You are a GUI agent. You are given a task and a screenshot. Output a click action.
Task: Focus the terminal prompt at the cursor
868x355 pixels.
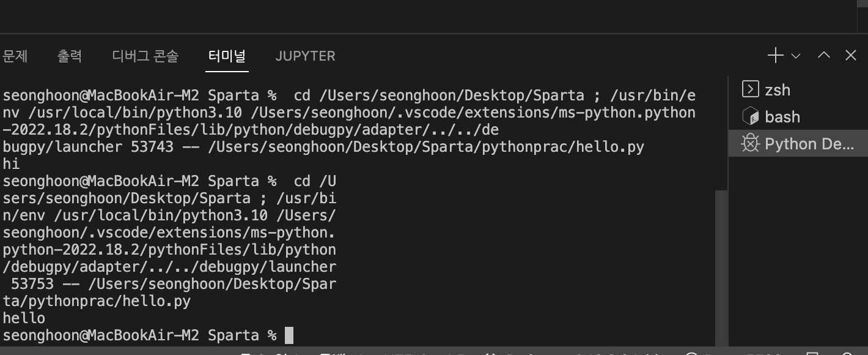(x=289, y=335)
